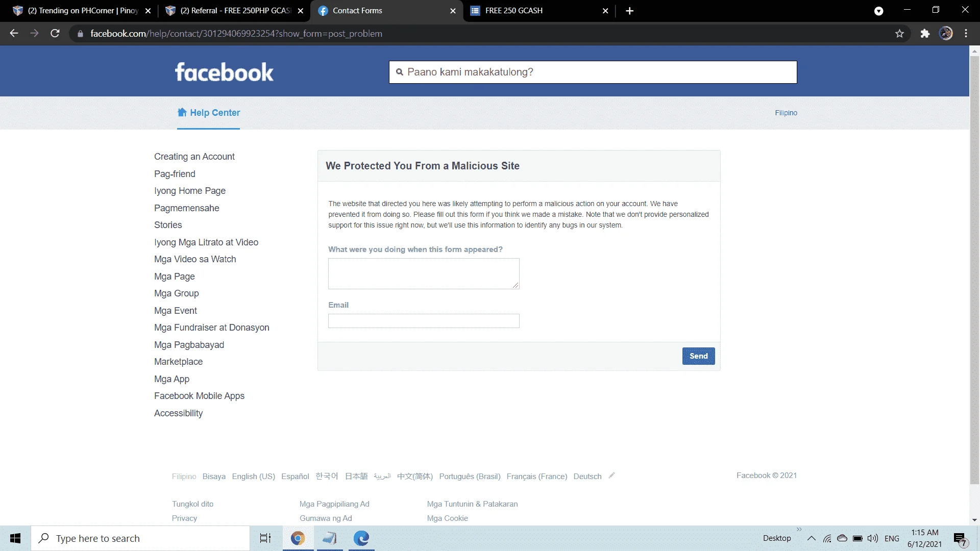The width and height of the screenshot is (980, 551).
Task: Click the Help Center home icon
Action: point(182,112)
